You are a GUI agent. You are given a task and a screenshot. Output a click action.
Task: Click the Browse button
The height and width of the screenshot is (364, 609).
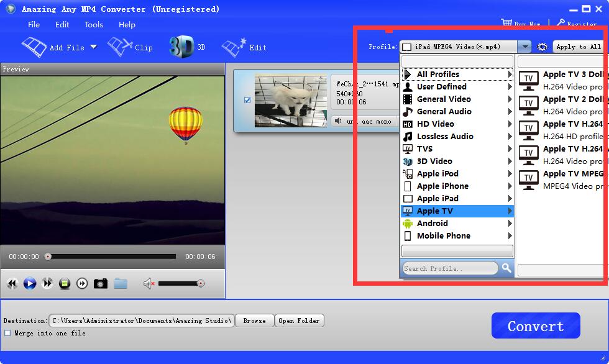click(x=254, y=321)
